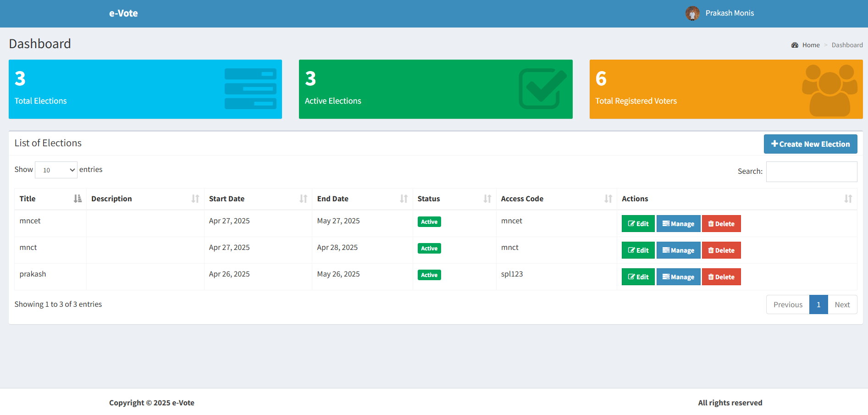
Task: Click the Total Registered Voters group icon
Action: point(829,90)
